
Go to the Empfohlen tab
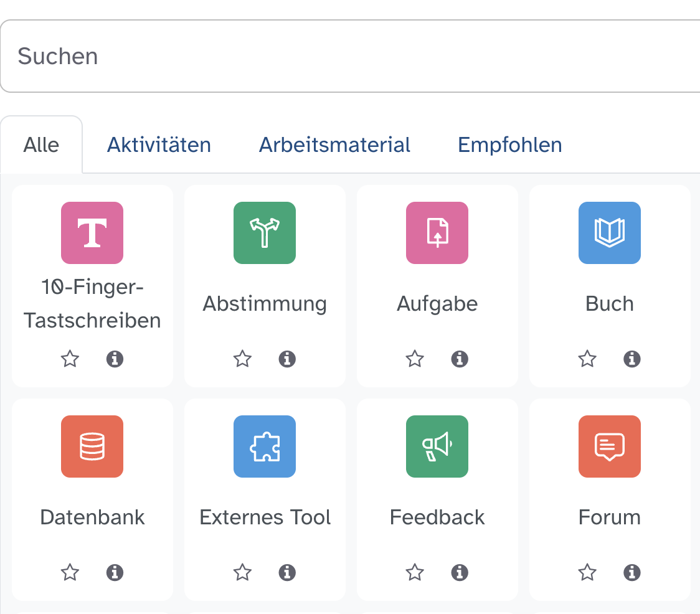pos(509,145)
